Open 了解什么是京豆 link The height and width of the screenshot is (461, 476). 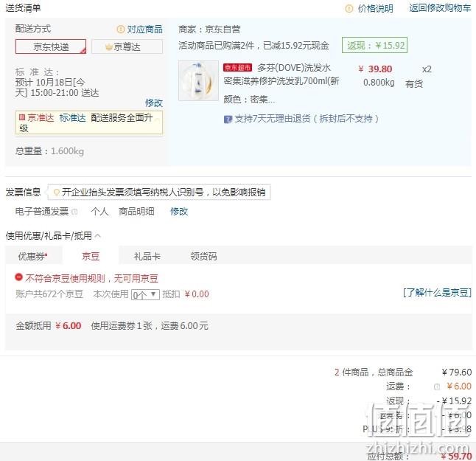(437, 293)
